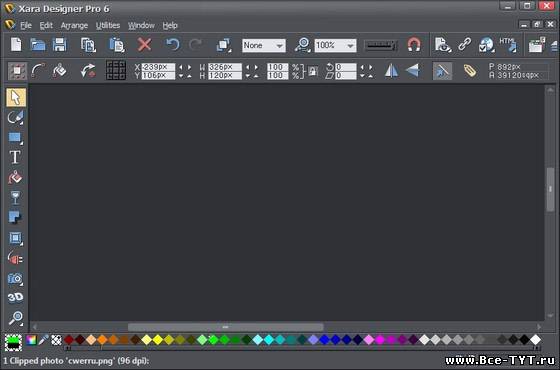Open the File menu
This screenshot has height=370, width=560.
(26, 26)
